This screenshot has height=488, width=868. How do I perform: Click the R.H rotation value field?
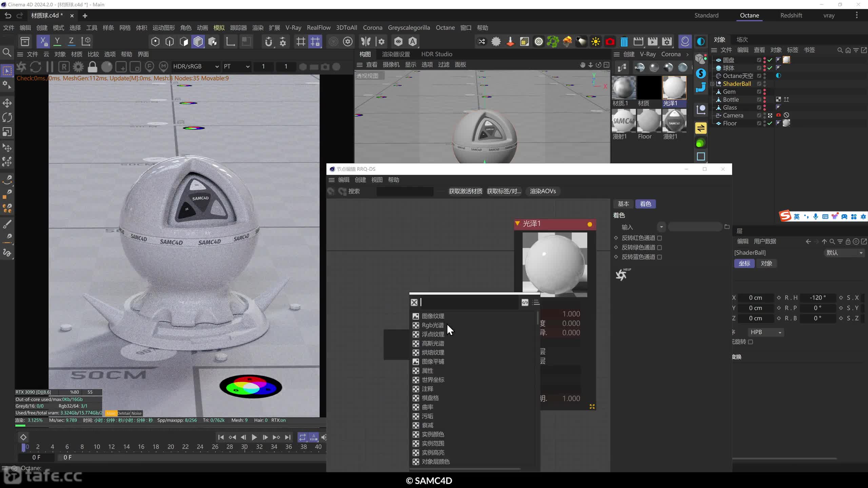click(818, 298)
